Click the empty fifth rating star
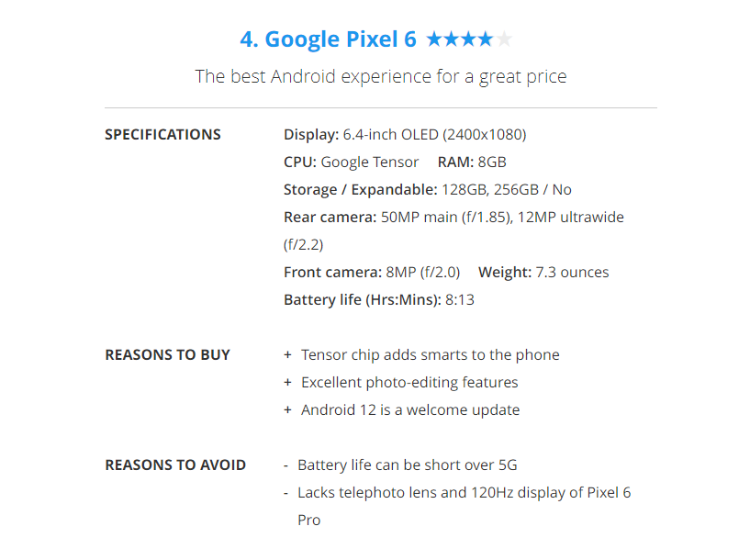Screen dimensions: 750x560 click(504, 39)
